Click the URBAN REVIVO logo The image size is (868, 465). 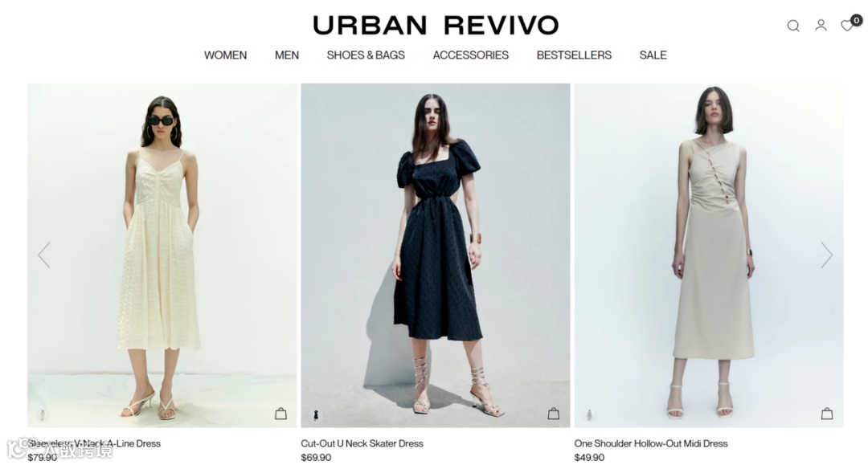(x=436, y=26)
